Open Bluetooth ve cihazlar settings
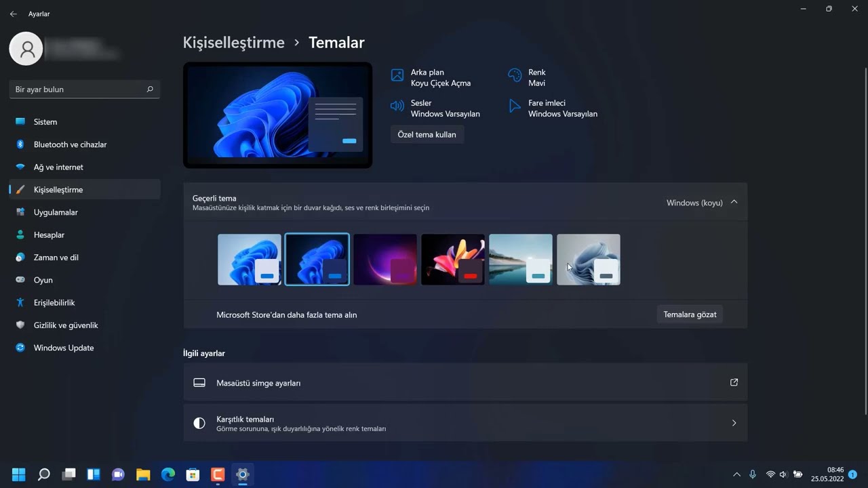Screen dimensions: 868x488 point(85,144)
